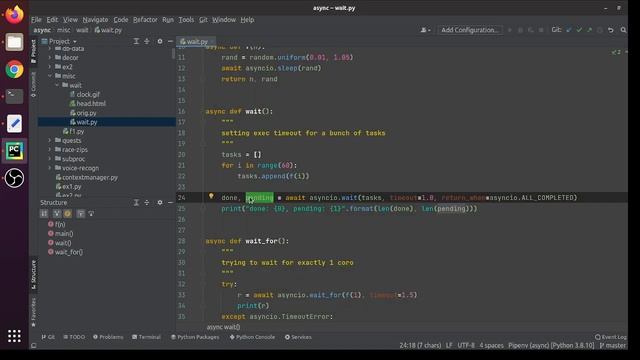Viewport: 640px width, 360px height.
Task: Open the Problems tool window
Action: [108, 337]
